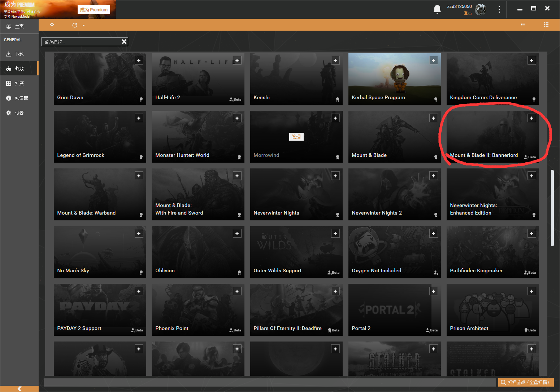Click the plus icon on Neverwinter Nights 2
Image resolution: width=560 pixels, height=392 pixels.
click(x=434, y=176)
